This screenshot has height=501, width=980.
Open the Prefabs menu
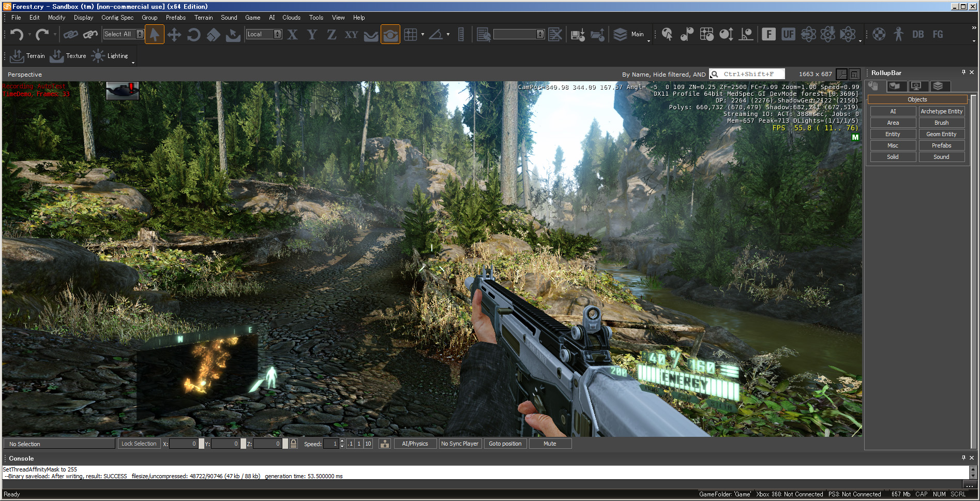click(176, 18)
